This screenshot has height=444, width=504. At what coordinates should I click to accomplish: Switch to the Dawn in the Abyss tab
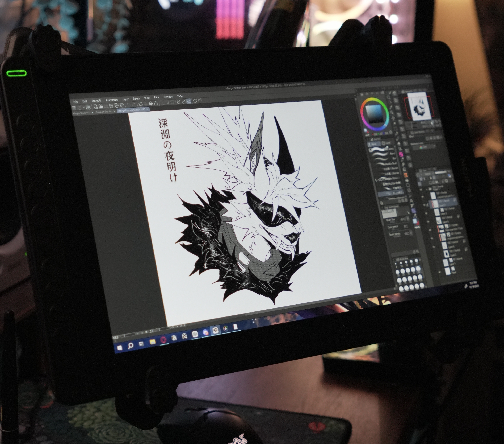click(104, 112)
